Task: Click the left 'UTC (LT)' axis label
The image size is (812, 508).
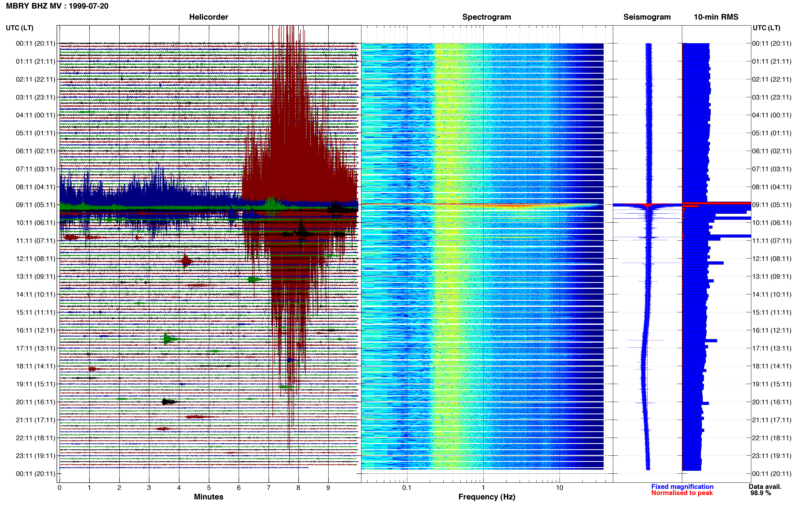Action: coord(20,28)
